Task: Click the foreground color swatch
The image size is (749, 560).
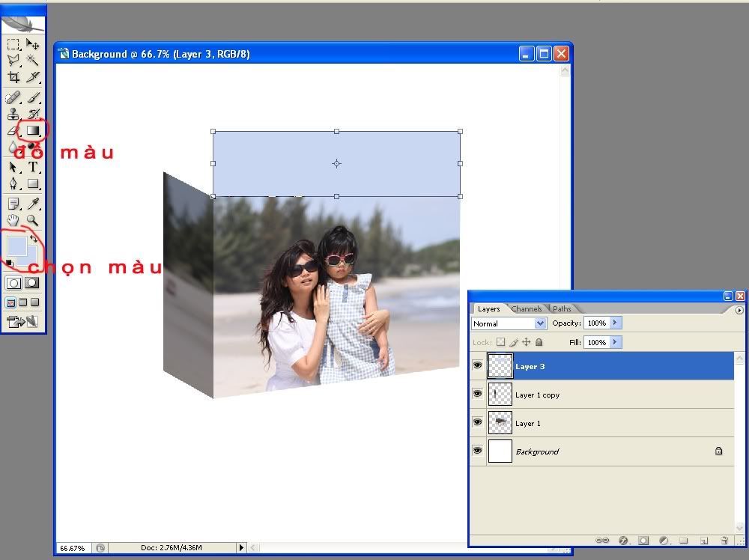Action: [x=16, y=246]
